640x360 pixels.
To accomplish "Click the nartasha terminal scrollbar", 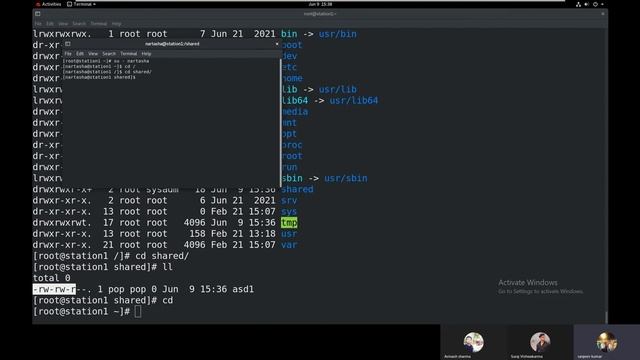I will pyautogui.click(x=281, y=122).
